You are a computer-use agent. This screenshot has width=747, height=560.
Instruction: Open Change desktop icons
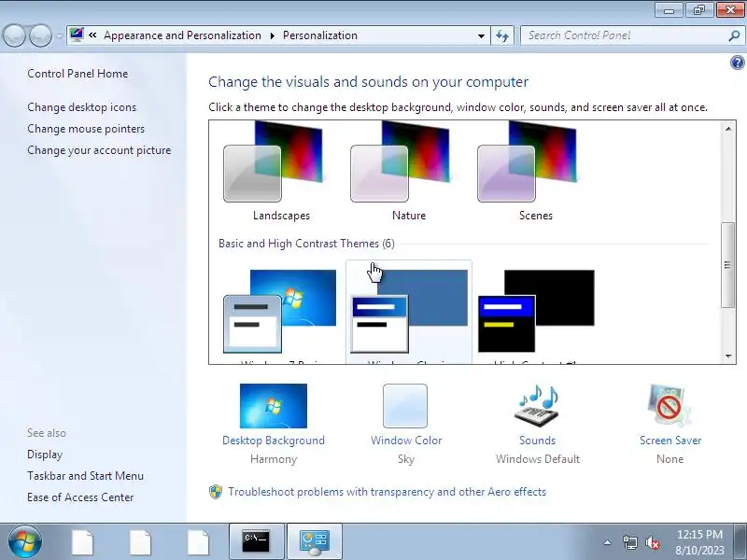(81, 107)
